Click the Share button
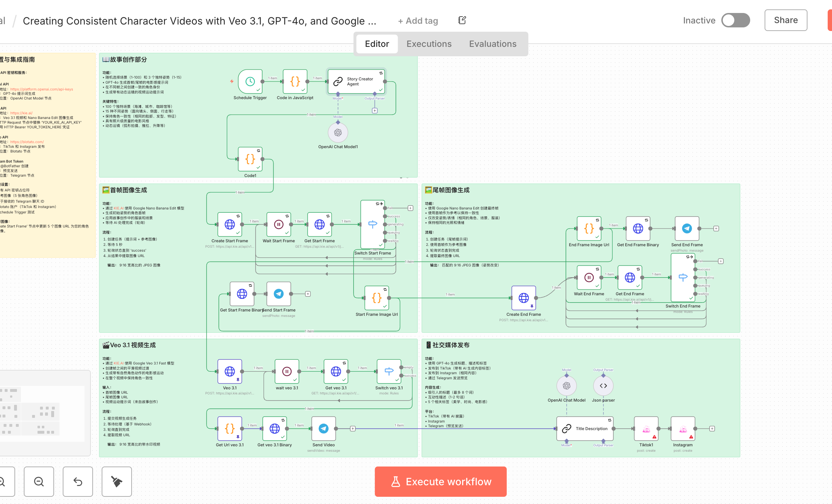The image size is (832, 504). click(785, 21)
